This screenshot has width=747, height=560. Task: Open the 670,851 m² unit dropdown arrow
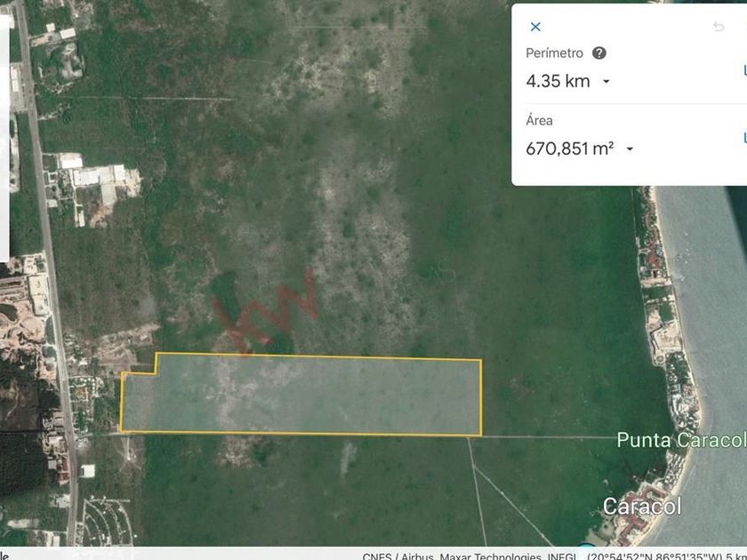coord(630,149)
